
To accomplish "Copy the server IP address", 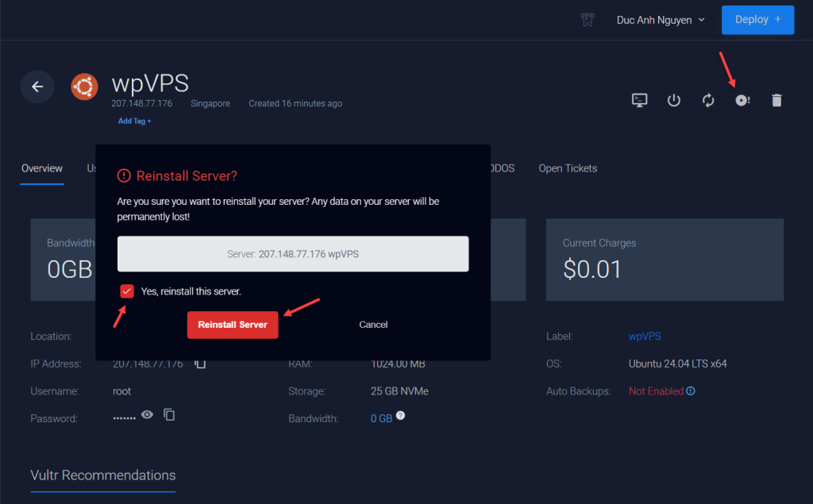I will [x=198, y=364].
